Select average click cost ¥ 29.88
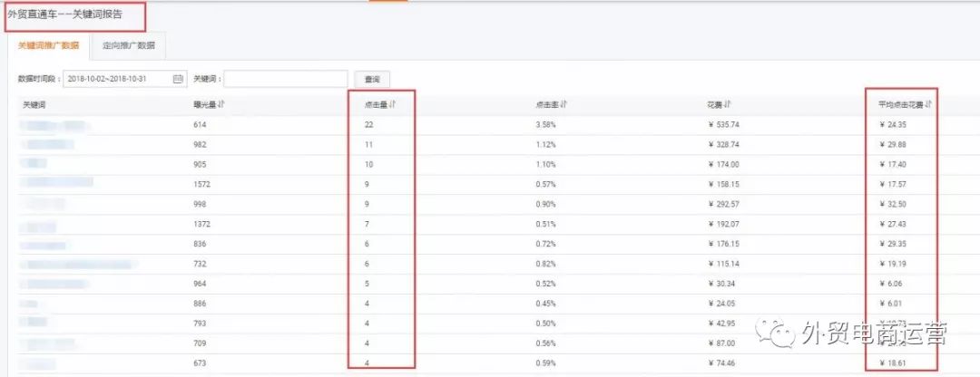 pos(893,145)
